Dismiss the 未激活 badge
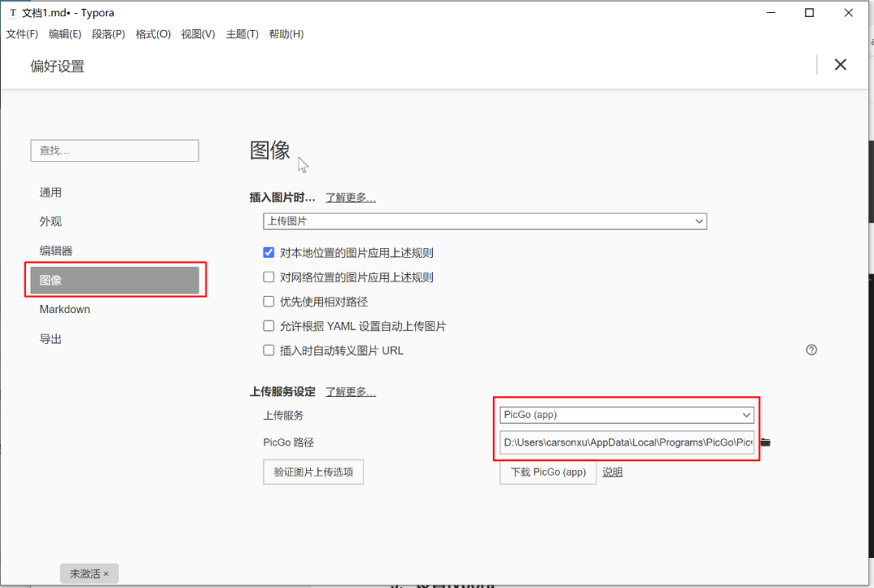The image size is (874, 588). [x=106, y=573]
